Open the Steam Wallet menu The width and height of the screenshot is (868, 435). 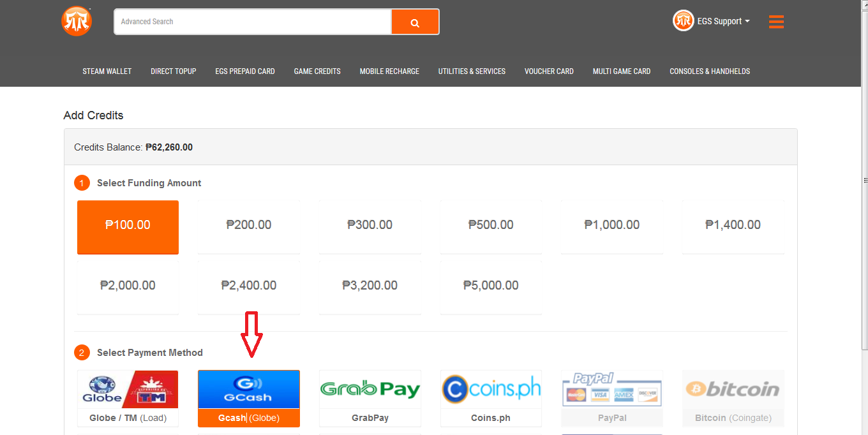point(107,71)
